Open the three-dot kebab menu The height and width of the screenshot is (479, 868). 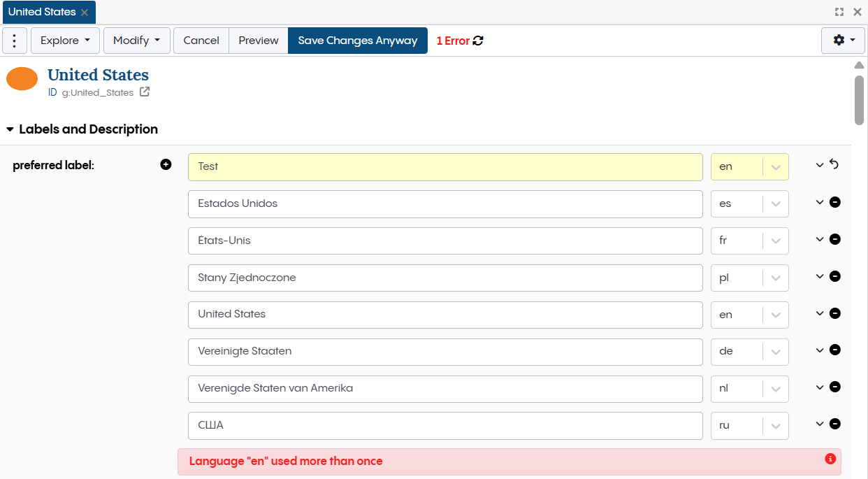click(15, 41)
